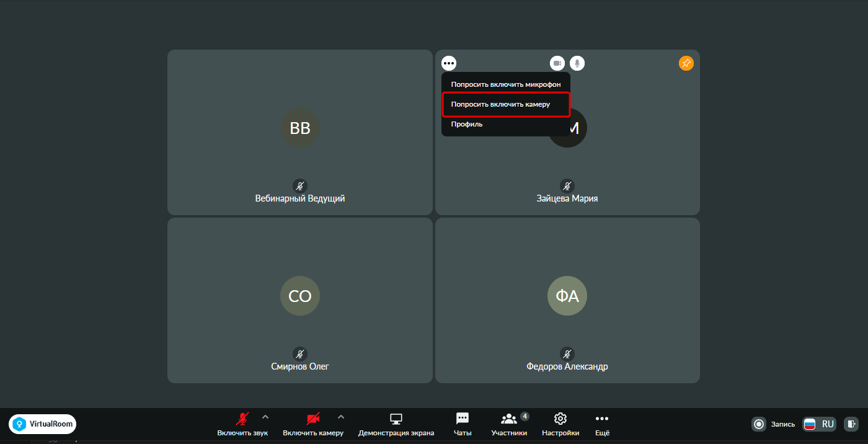The image size is (868, 444).
Task: Expand camera options arrow next to Включить камеру
Action: coord(341,417)
